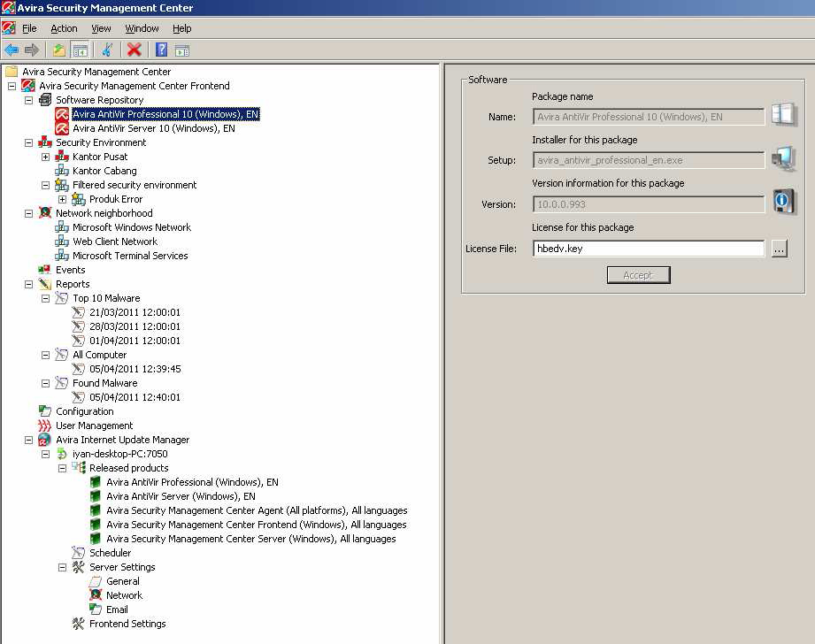
Task: Open the 21/03/2011 12:00:01 malware report
Action: tap(135, 312)
